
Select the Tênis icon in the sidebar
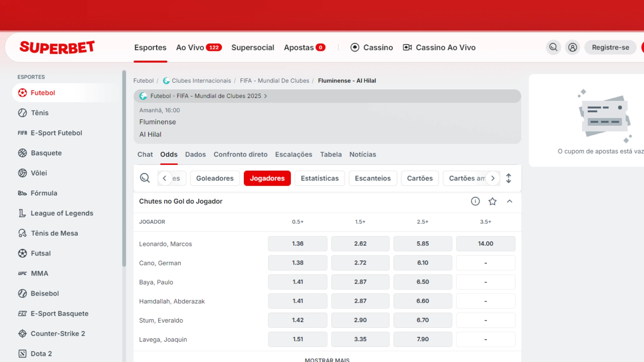point(22,113)
